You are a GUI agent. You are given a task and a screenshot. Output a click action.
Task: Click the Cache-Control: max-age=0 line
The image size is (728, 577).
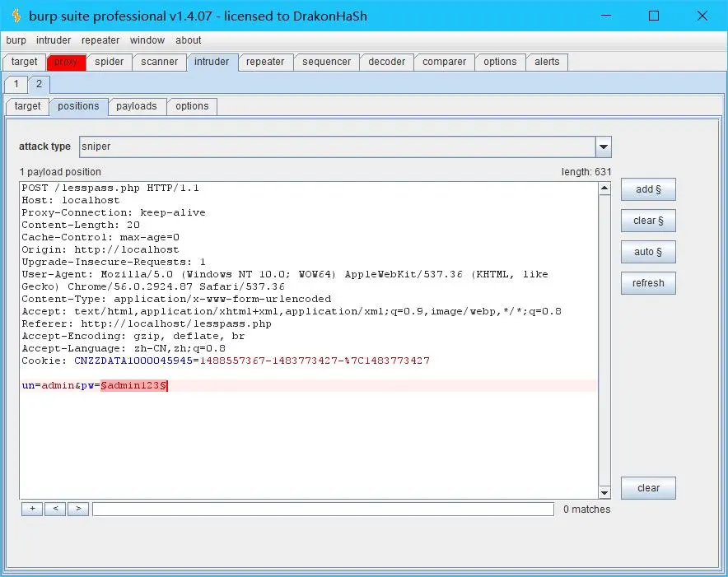point(100,237)
